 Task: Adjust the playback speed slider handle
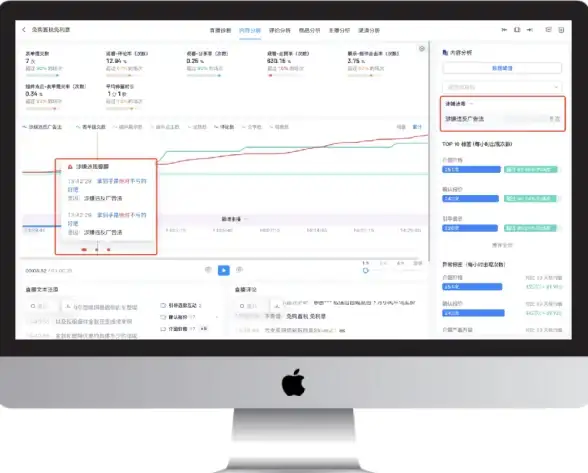[x=366, y=270]
